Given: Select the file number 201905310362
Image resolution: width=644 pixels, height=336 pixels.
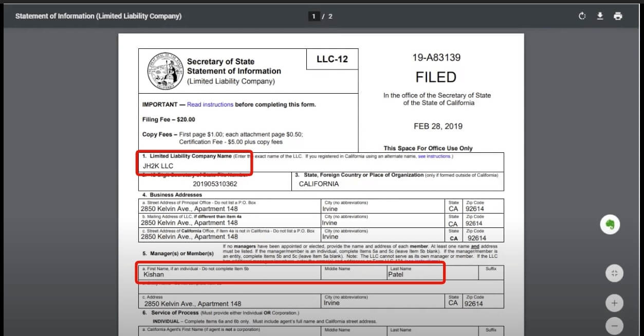Looking at the screenshot, I should tap(215, 184).
